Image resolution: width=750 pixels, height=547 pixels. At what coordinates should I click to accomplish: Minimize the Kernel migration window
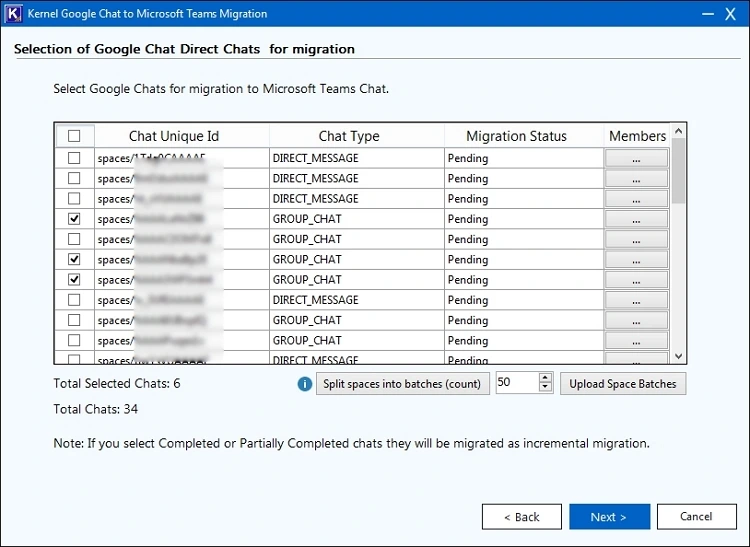click(x=708, y=14)
